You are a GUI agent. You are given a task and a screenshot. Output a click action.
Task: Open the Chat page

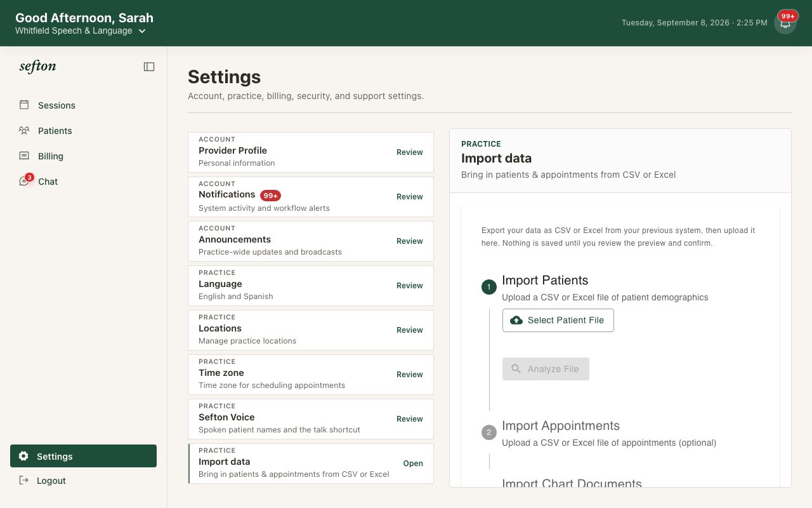point(83,182)
